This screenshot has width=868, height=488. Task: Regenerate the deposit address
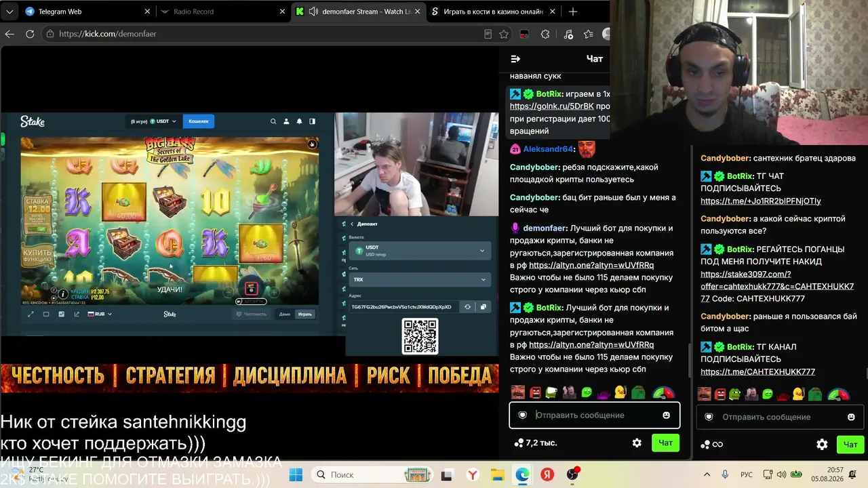click(x=467, y=307)
